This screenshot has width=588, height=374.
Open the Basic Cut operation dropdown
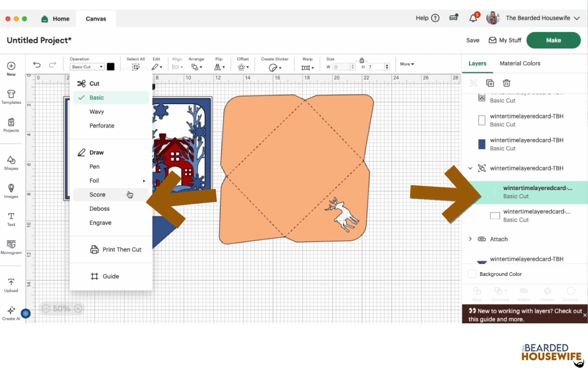pyautogui.click(x=87, y=67)
